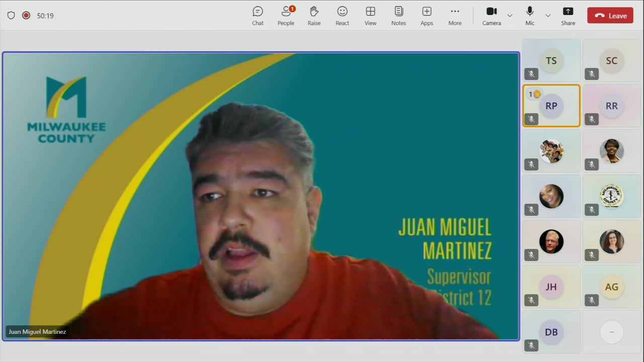Click the shield security icon
Viewport: 644px width, 362px height.
click(11, 16)
